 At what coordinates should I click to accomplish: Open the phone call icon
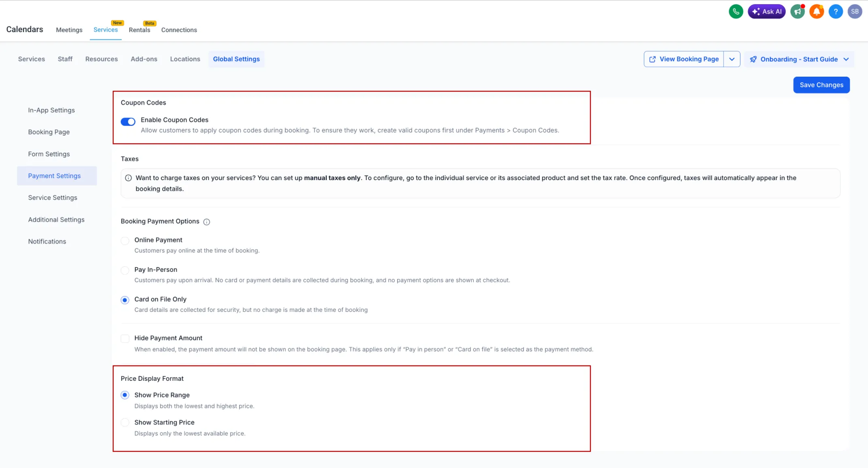[x=736, y=11]
